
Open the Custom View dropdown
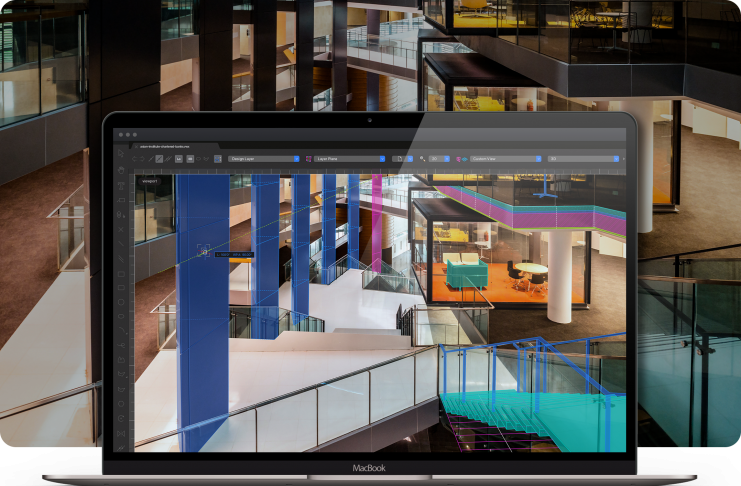click(x=506, y=159)
